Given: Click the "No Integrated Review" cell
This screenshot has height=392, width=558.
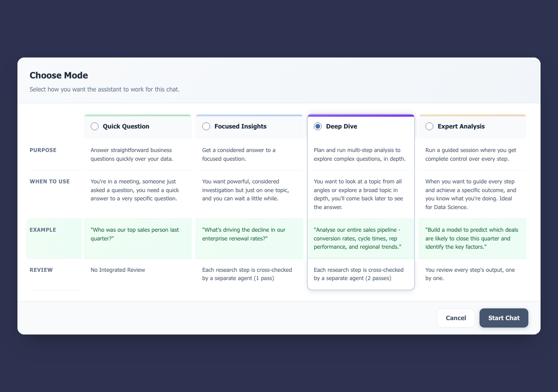Looking at the screenshot, I should (x=118, y=270).
